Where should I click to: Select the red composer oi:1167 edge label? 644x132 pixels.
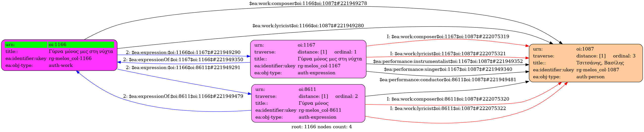coord(448,36)
